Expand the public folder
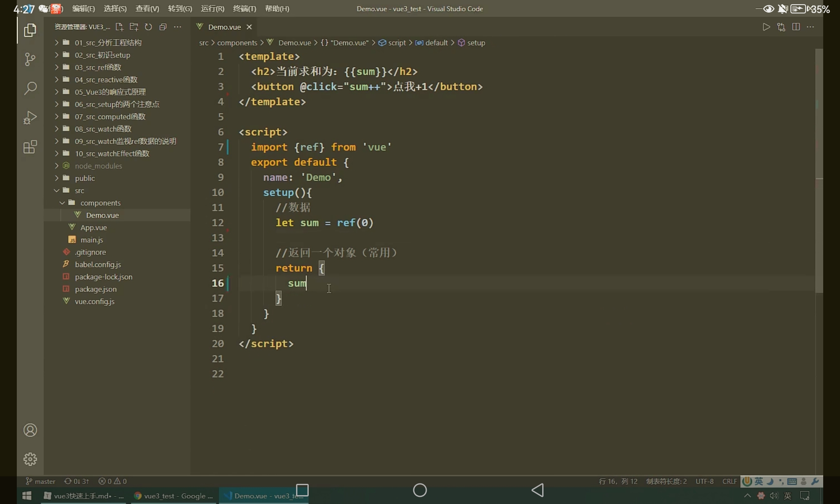840x504 pixels. click(85, 178)
